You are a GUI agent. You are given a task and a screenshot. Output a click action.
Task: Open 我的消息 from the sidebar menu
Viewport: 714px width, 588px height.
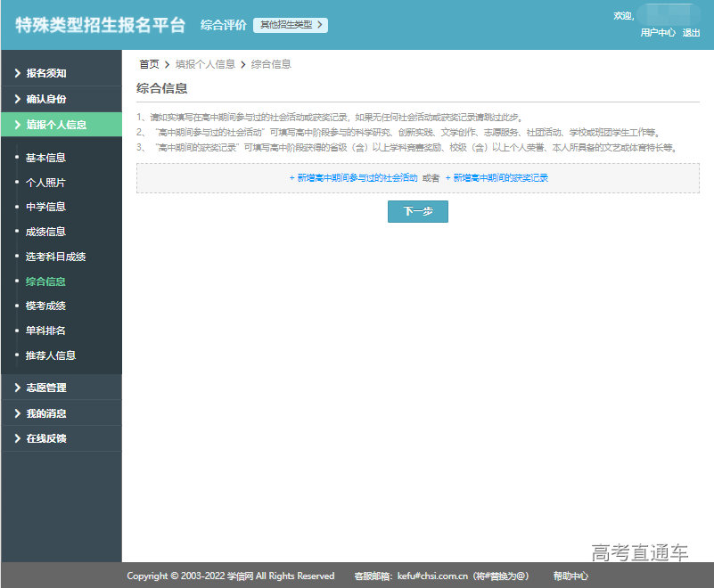coord(45,412)
